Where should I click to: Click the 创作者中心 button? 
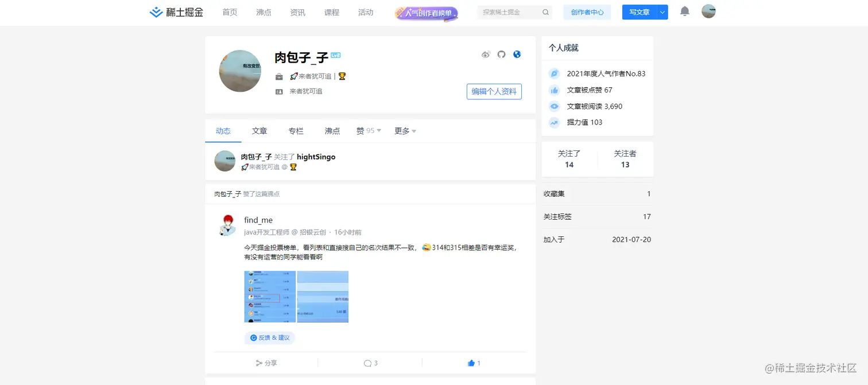coord(587,12)
